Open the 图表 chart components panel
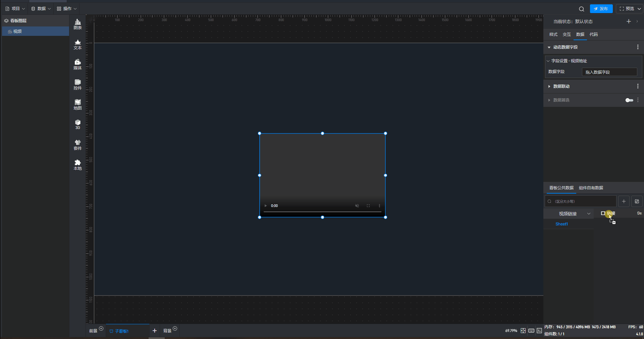Image resolution: width=644 pixels, height=339 pixels. pyautogui.click(x=77, y=24)
